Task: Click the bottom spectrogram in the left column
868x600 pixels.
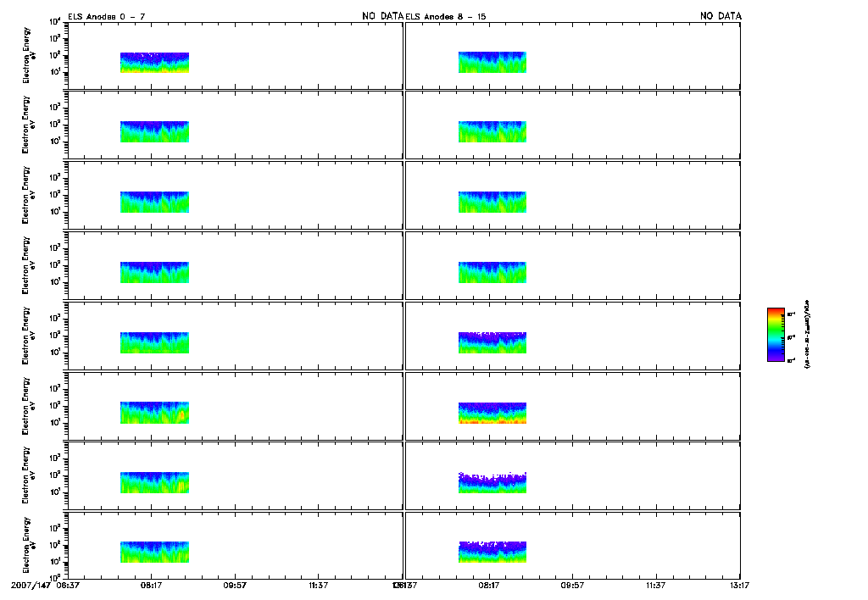Action: click(x=154, y=552)
